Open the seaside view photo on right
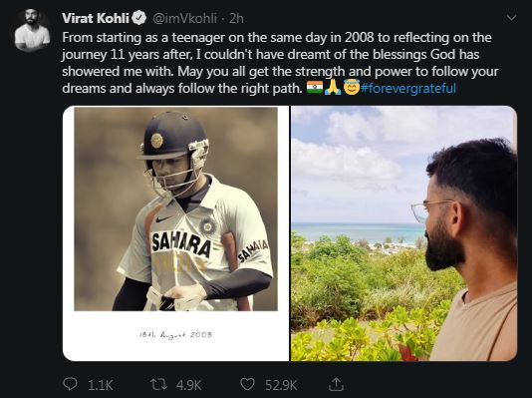Screen dimensions: 532x398 pos(404,233)
